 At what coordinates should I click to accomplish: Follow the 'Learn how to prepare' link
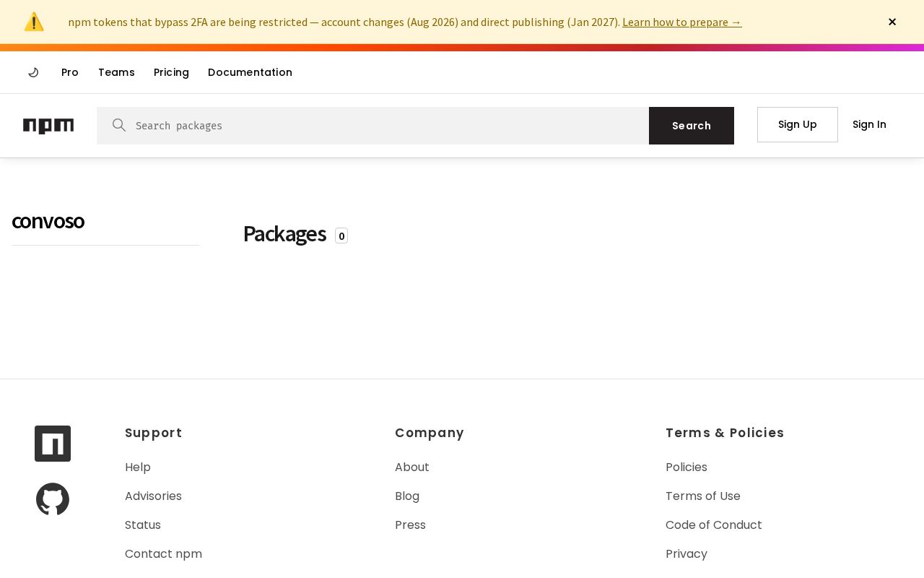pos(682,22)
